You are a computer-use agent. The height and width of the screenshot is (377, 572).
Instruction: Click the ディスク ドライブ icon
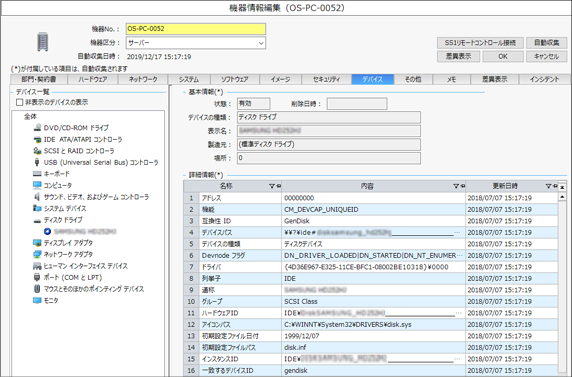(37, 221)
